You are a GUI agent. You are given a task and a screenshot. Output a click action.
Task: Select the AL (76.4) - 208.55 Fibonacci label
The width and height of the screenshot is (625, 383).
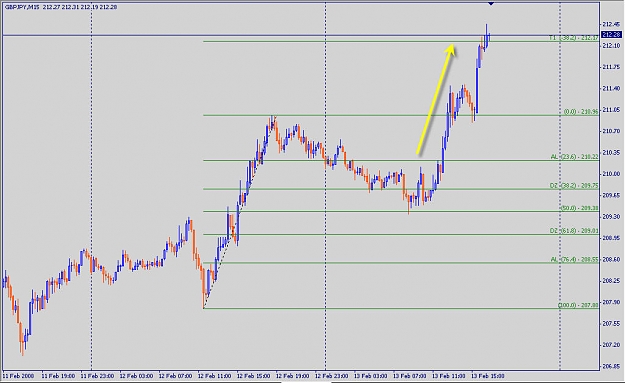tap(575, 259)
